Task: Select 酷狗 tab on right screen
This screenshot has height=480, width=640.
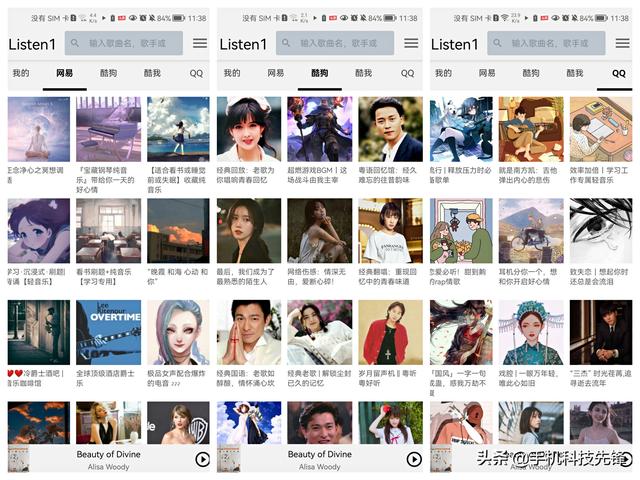Action: [x=531, y=73]
